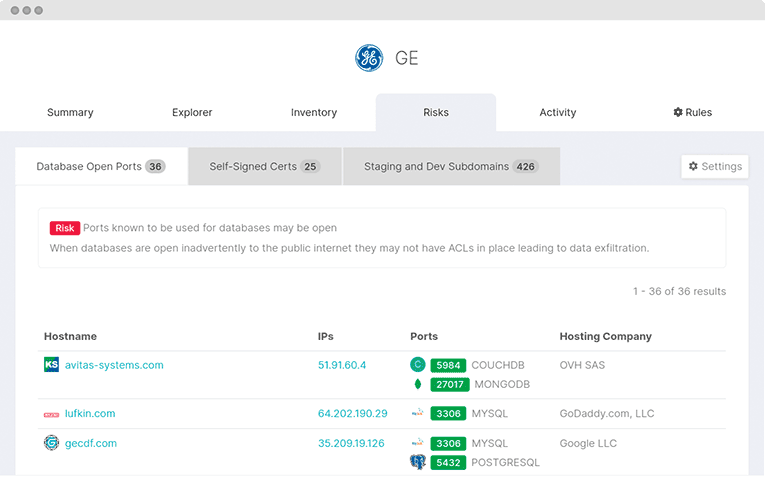Click IP address 64.202.190.29
The image size is (765, 484).
[353, 413]
